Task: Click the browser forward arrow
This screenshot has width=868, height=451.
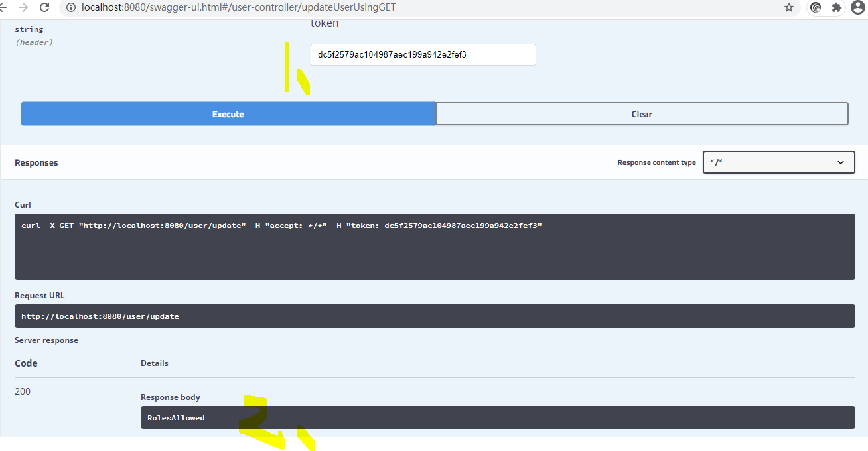Action: 23,7
